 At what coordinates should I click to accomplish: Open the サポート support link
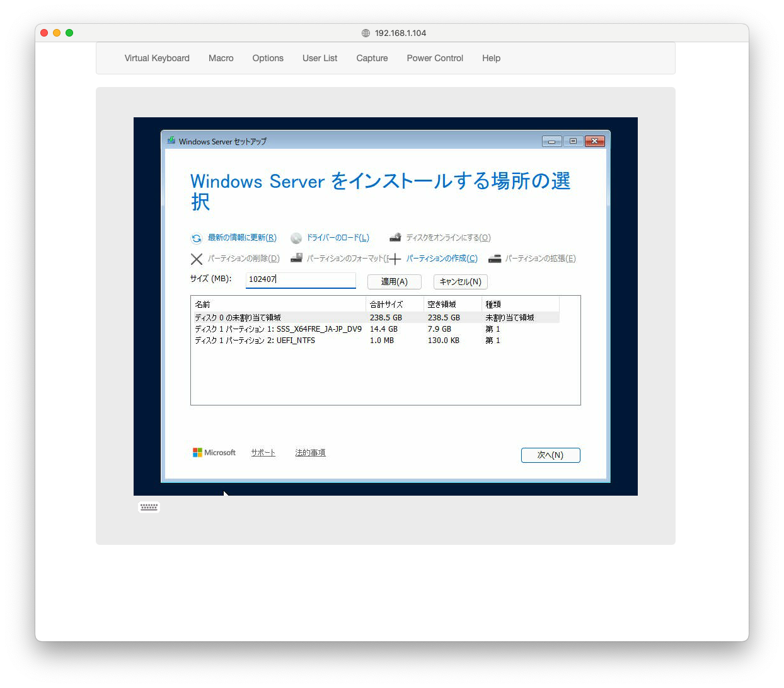[263, 453]
